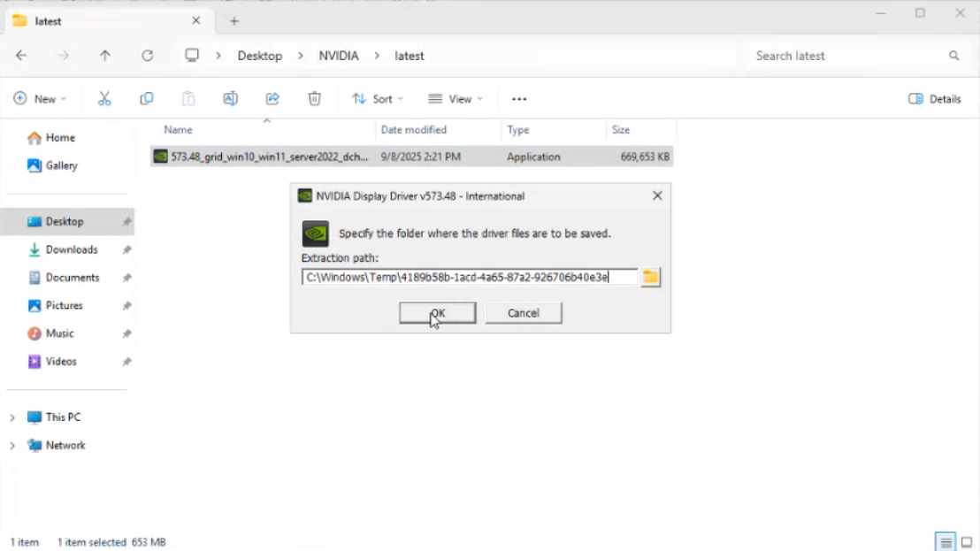Click the pin icon beside Videos
The image size is (980, 551).
[126, 362]
